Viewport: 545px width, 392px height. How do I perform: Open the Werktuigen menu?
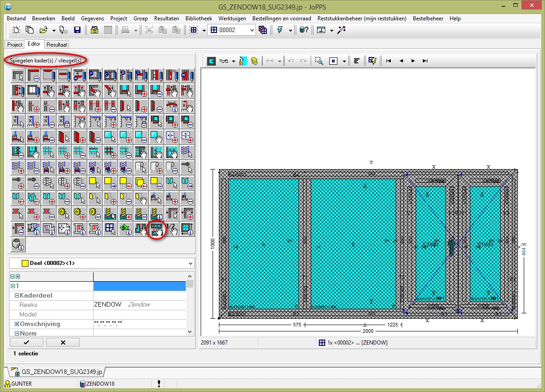point(232,19)
